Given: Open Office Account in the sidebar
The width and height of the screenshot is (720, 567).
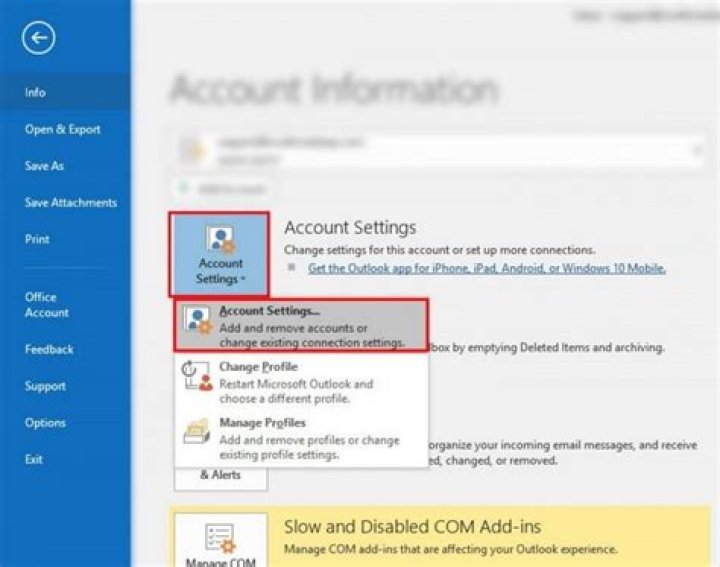Looking at the screenshot, I should pyautogui.click(x=46, y=305).
